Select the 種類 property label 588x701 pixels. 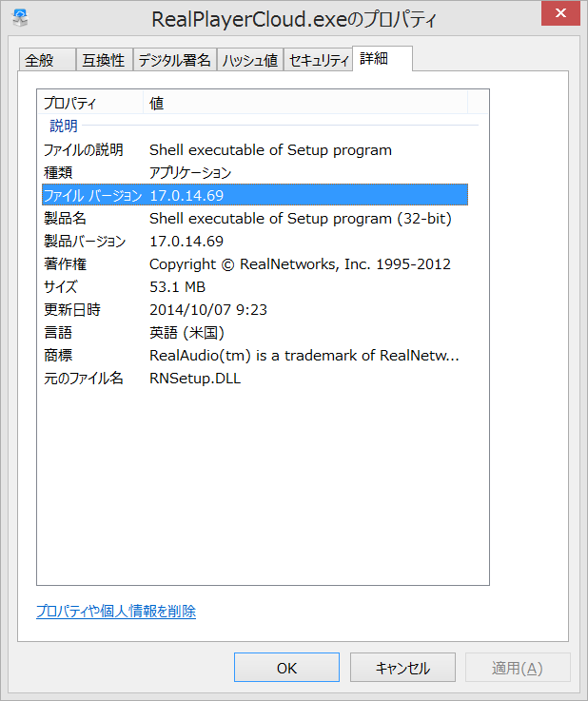point(58,172)
